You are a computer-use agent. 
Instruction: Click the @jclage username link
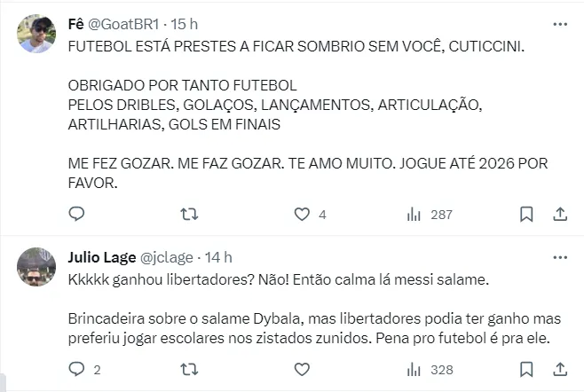pos(167,257)
